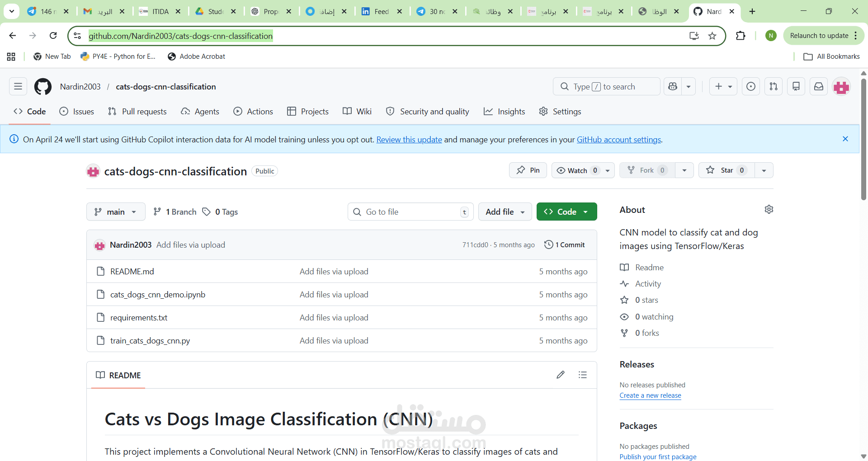The width and height of the screenshot is (868, 461).
Task: Open browser extensions puzzle icon
Action: point(741,36)
